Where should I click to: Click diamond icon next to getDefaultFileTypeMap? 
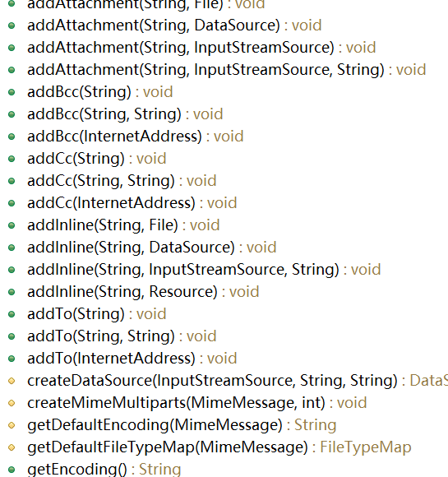(12, 447)
